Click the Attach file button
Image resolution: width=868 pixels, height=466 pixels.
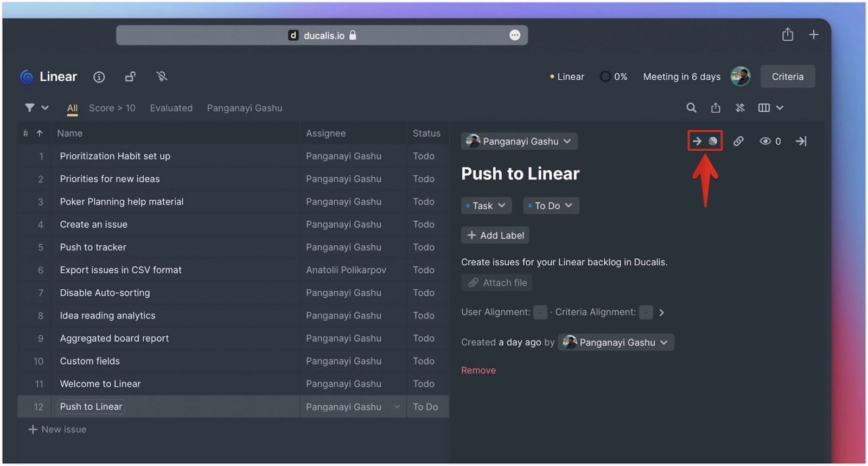[497, 283]
